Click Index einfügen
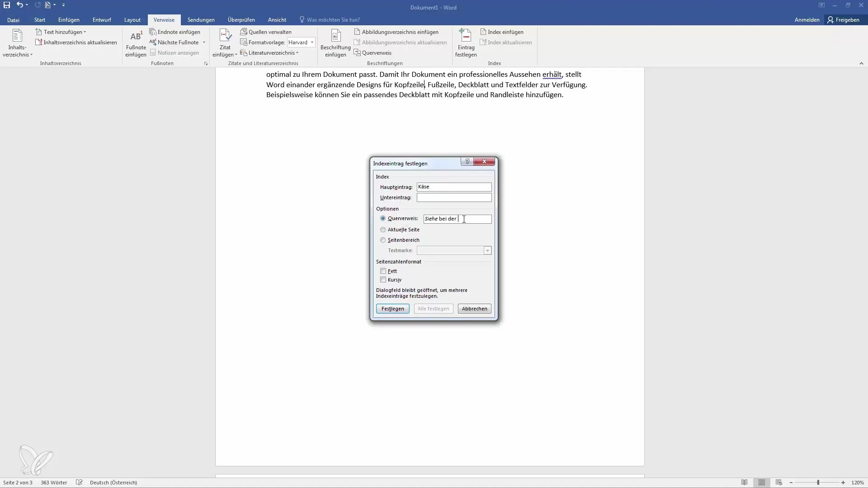The width and height of the screenshot is (868, 488). point(502,32)
